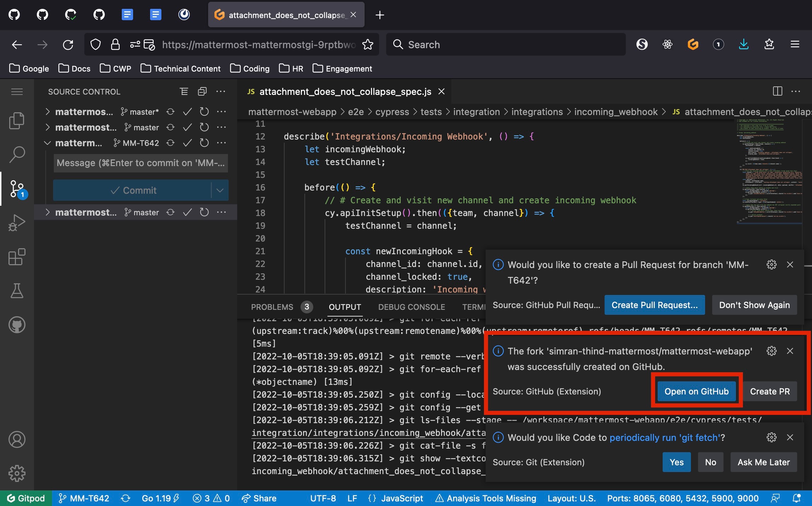Click Open on GitHub button

coord(696,391)
